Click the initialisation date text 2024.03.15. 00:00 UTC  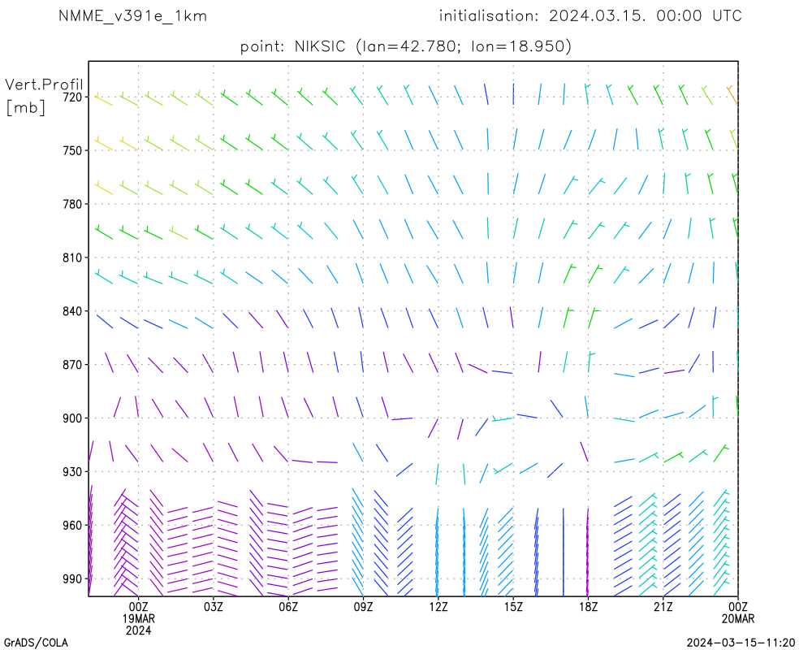pos(646,16)
